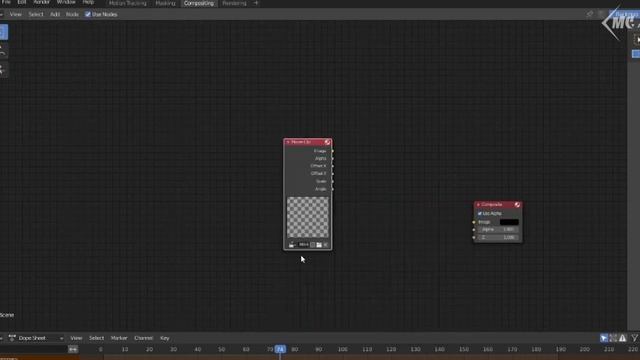Click the clip name field in Movie Clip node
Screen dimensions: 640x360
pos(303,245)
